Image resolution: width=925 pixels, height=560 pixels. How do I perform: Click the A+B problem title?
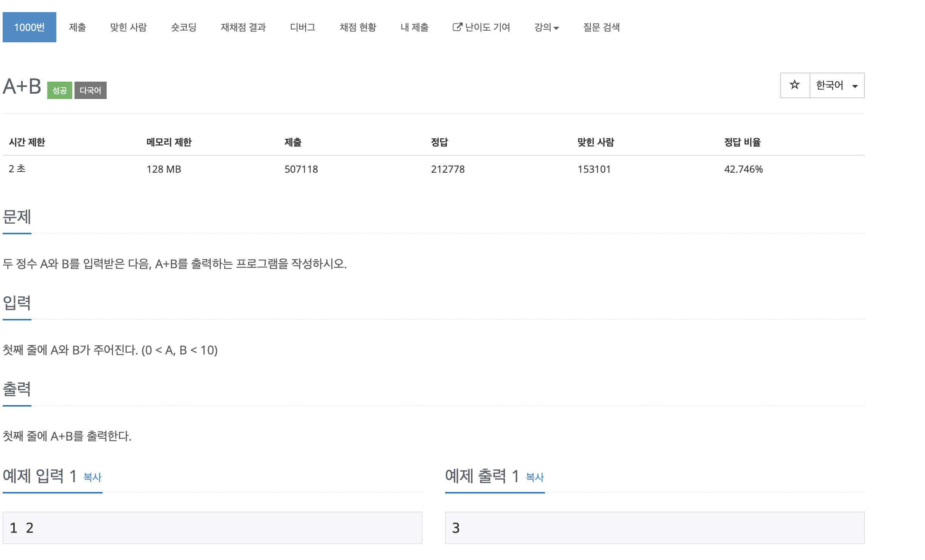point(22,86)
